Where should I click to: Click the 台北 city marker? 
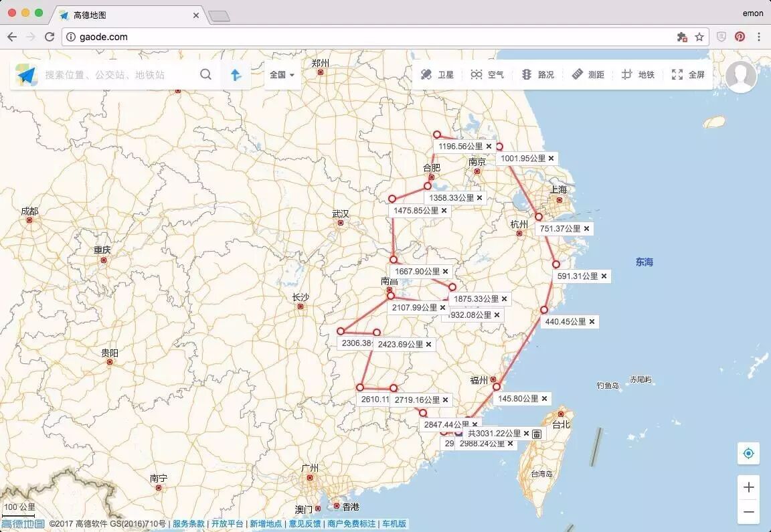coord(561,414)
